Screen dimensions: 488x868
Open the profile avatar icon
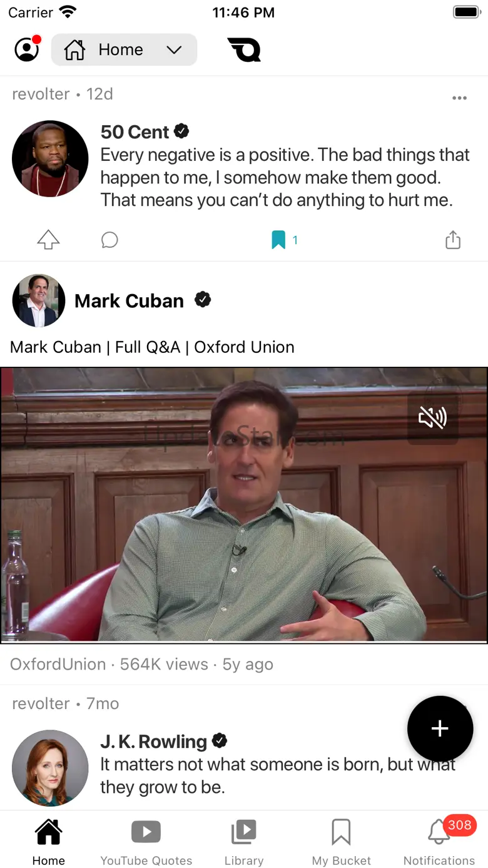point(27,49)
